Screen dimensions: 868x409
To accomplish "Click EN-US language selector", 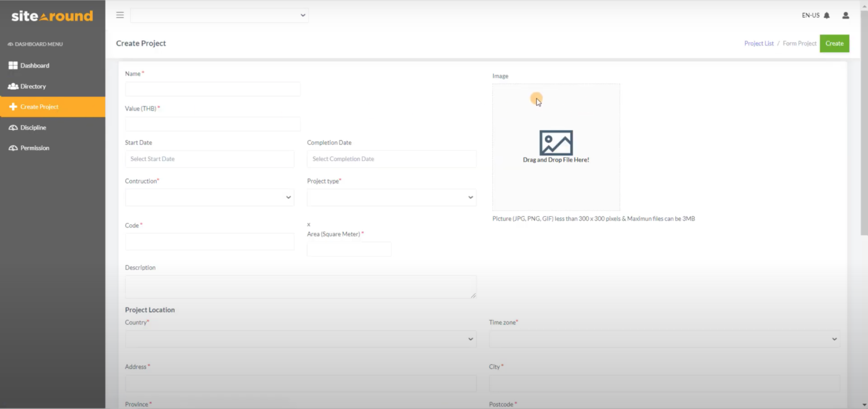I will [x=809, y=15].
